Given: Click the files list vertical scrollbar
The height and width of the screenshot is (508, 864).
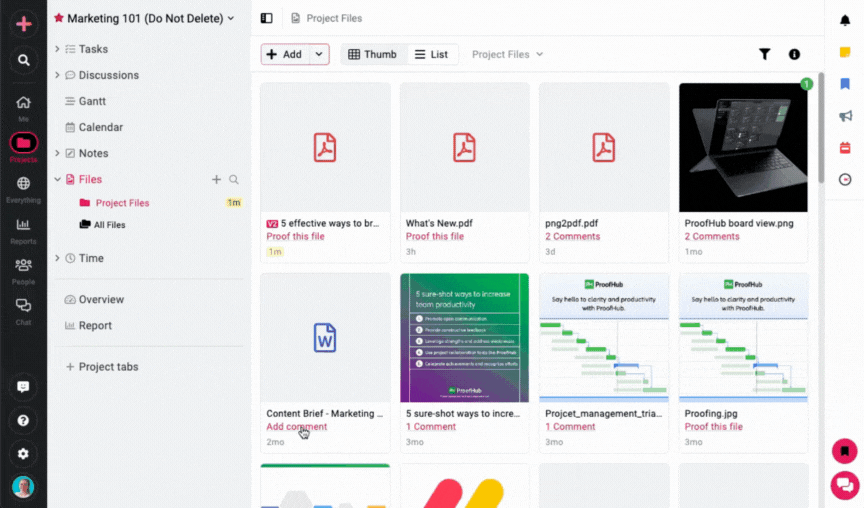Looking at the screenshot, I should [821, 128].
